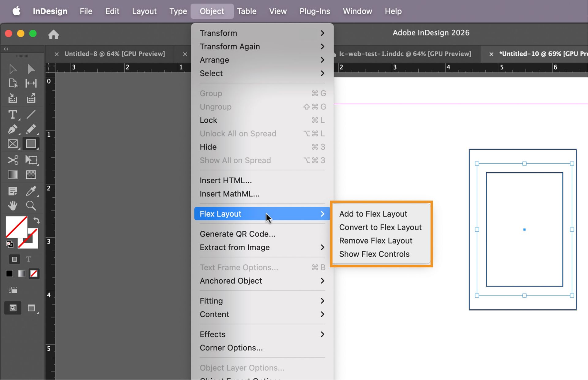Click Show Flex Controls

pyautogui.click(x=374, y=254)
